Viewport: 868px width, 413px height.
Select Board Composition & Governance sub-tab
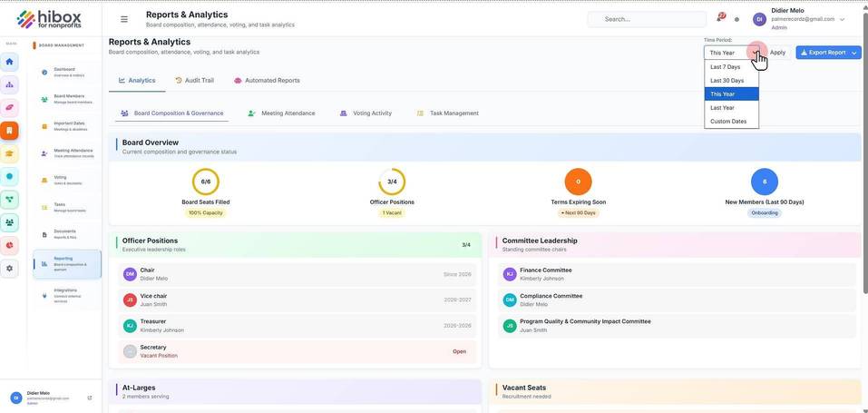(172, 113)
